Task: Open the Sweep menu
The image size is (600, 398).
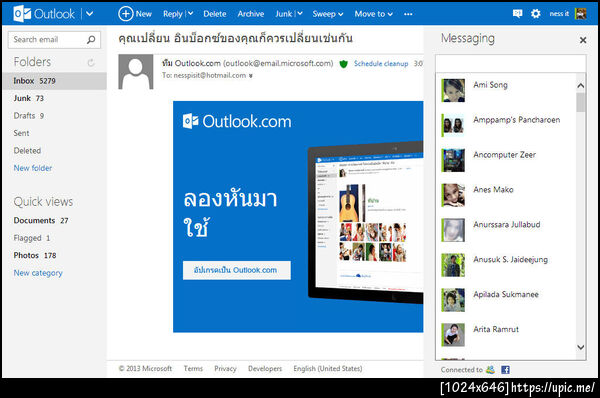Action: [328, 14]
